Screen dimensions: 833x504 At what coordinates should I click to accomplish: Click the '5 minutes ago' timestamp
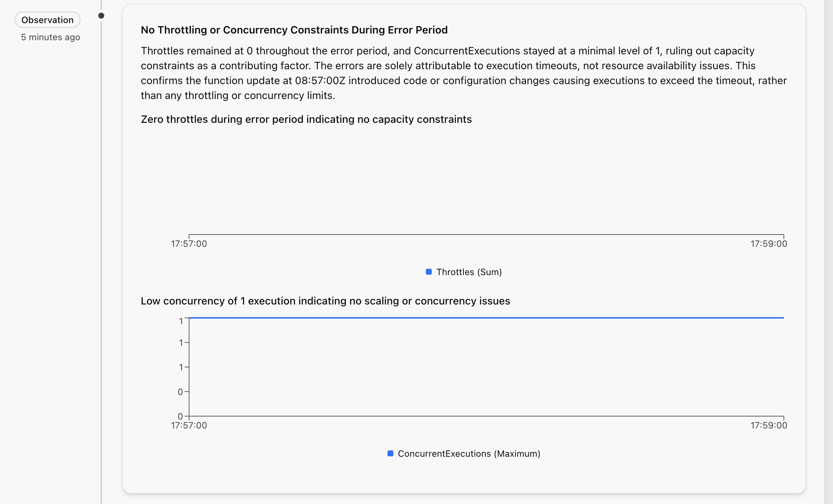pyautogui.click(x=51, y=37)
